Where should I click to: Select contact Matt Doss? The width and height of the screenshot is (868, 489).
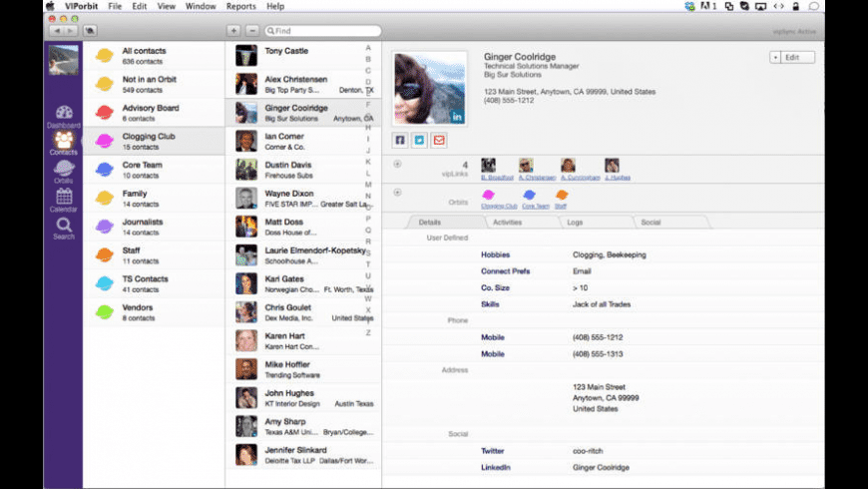coord(303,228)
